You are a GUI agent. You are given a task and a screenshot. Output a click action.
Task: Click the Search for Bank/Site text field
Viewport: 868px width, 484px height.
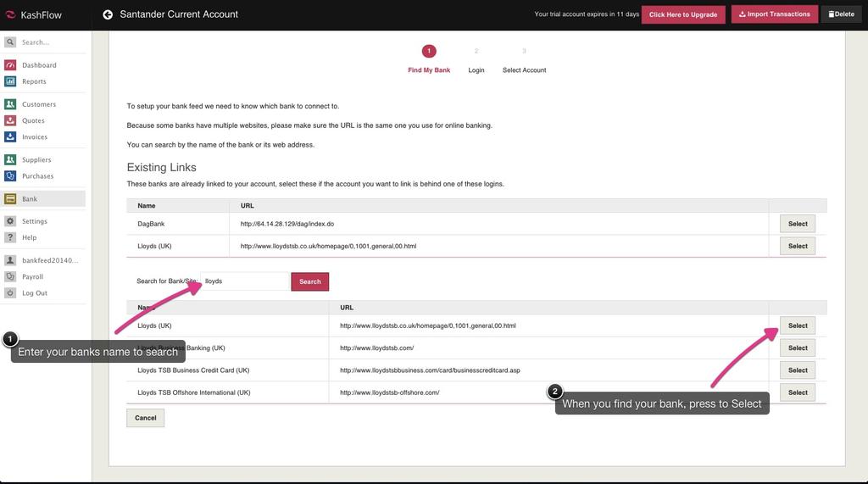(245, 281)
